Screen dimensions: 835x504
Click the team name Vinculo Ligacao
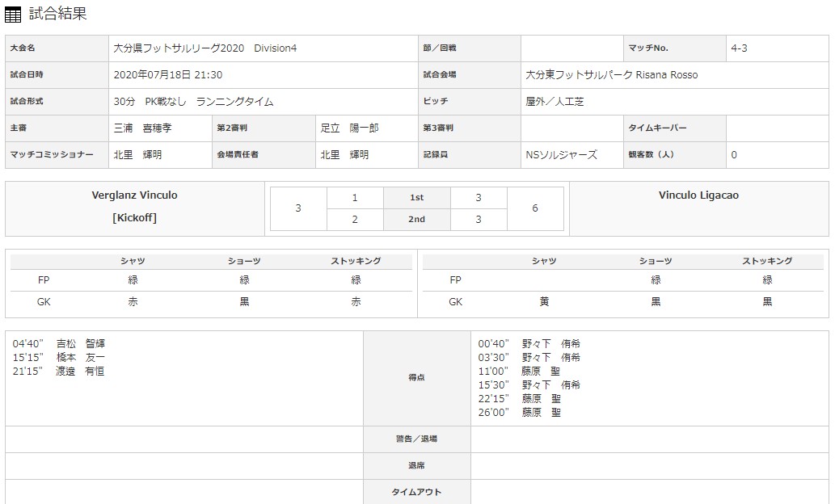coord(698,195)
